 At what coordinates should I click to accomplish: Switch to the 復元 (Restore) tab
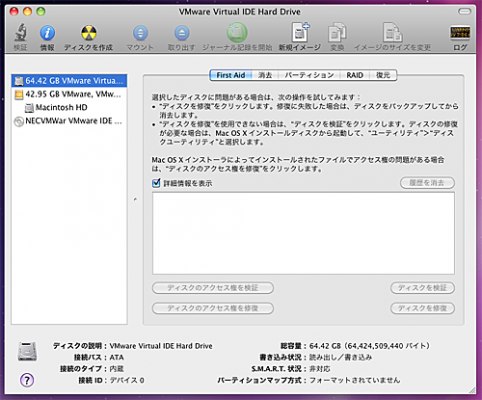click(383, 75)
